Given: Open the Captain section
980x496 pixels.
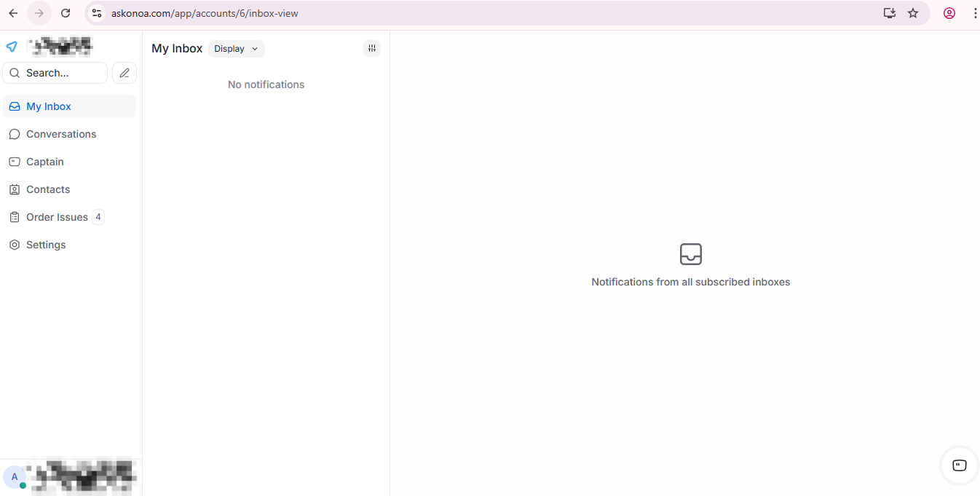Looking at the screenshot, I should [45, 162].
